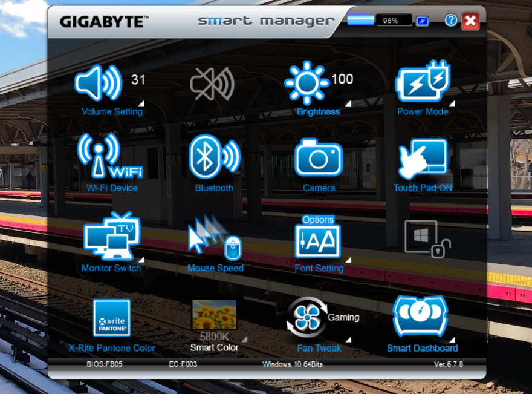The image size is (532, 394).
Task: Click the Camera label
Action: [x=319, y=188]
